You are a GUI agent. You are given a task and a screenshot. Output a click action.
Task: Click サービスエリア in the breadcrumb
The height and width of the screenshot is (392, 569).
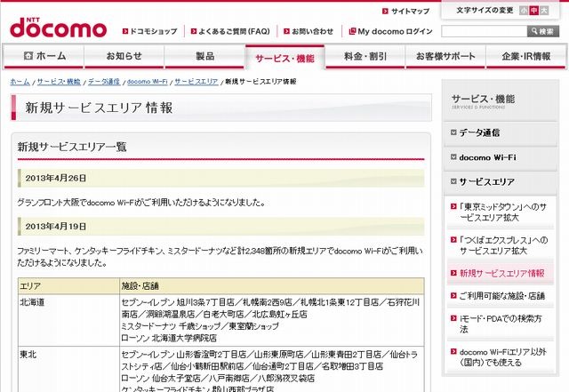[x=196, y=82]
